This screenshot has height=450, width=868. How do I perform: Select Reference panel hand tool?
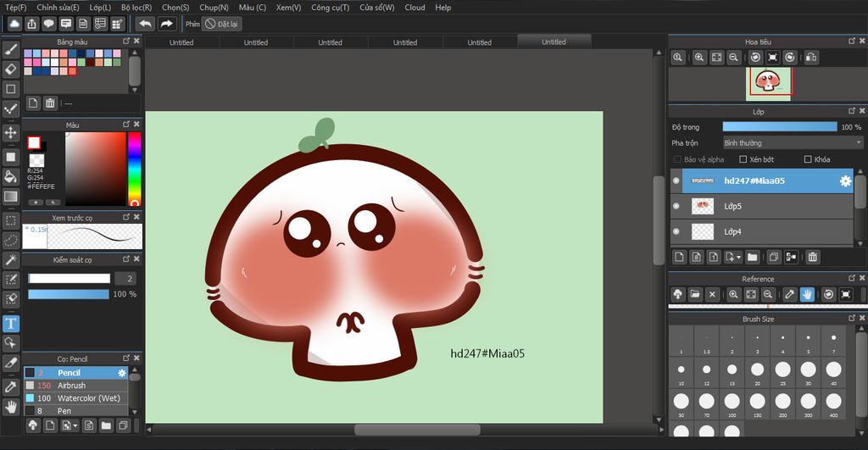807,294
